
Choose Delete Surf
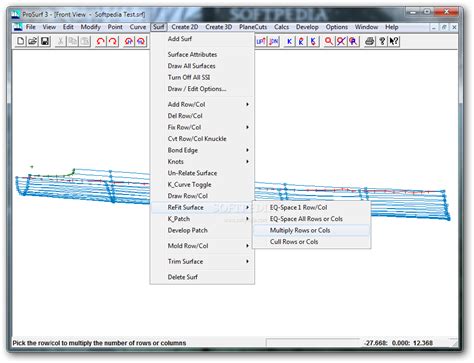click(202, 277)
